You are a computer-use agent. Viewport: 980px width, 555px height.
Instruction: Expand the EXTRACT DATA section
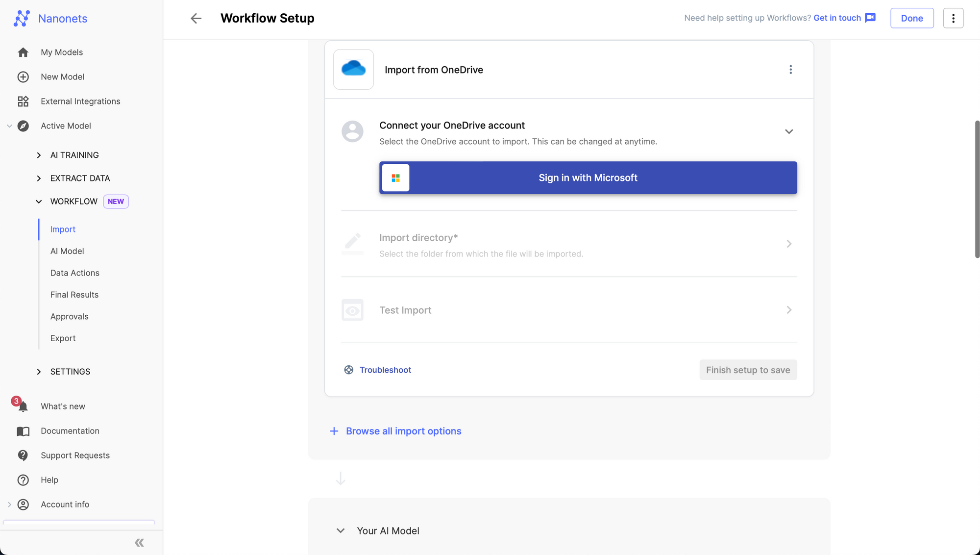click(39, 178)
